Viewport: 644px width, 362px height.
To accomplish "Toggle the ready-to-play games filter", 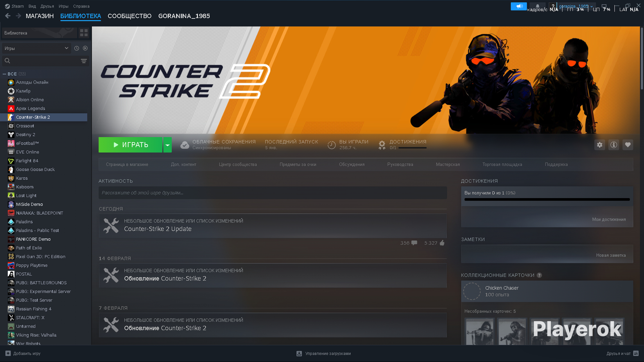I will pos(85,48).
